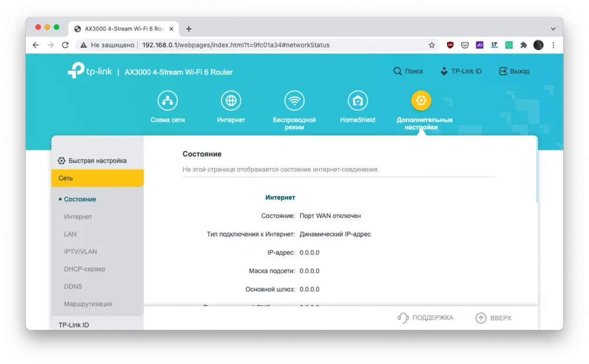This screenshot has width=589, height=364.
Task: Open the HomeShield icon
Action: tap(358, 101)
